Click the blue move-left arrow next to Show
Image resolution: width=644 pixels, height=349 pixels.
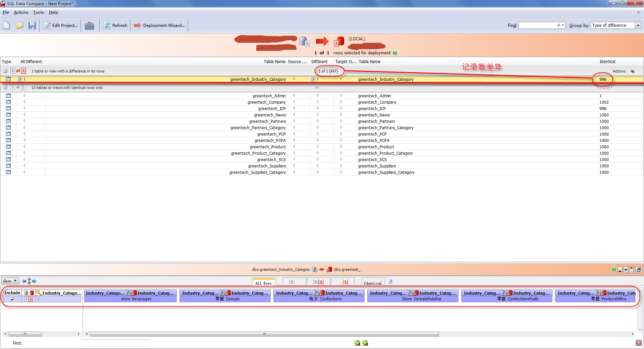(x=24, y=281)
